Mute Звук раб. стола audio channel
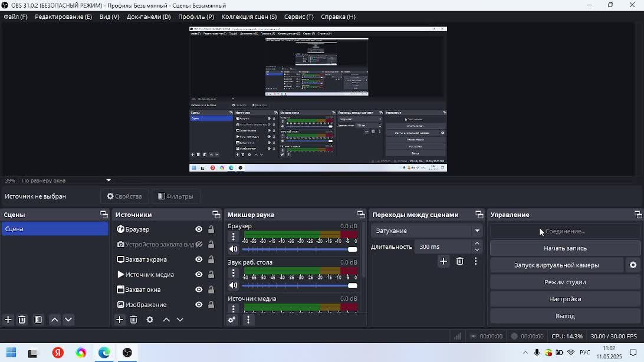This screenshot has height=362, width=644. pos(234,285)
